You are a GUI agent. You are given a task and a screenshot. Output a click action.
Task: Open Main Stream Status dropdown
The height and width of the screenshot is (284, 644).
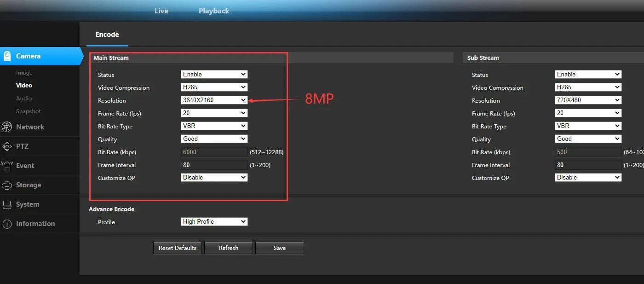pyautogui.click(x=214, y=75)
